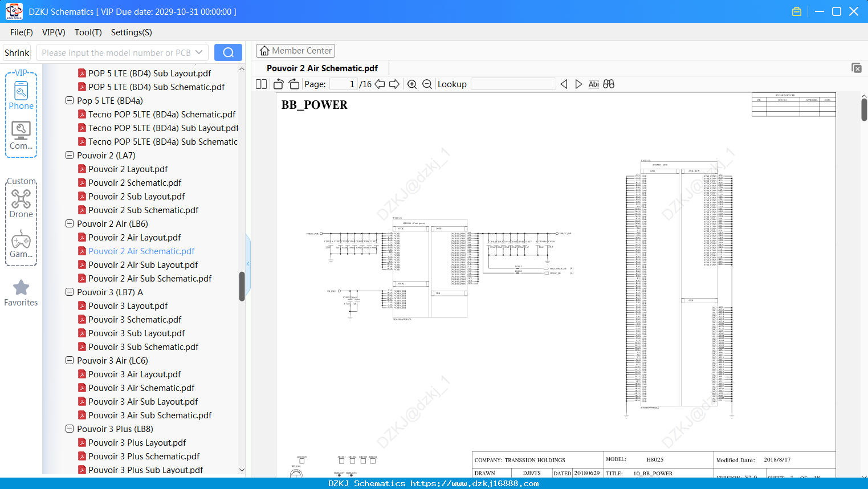Open Pouvoir 2 Air Sub Schematic.pdf
868x489 pixels.
tap(150, 278)
